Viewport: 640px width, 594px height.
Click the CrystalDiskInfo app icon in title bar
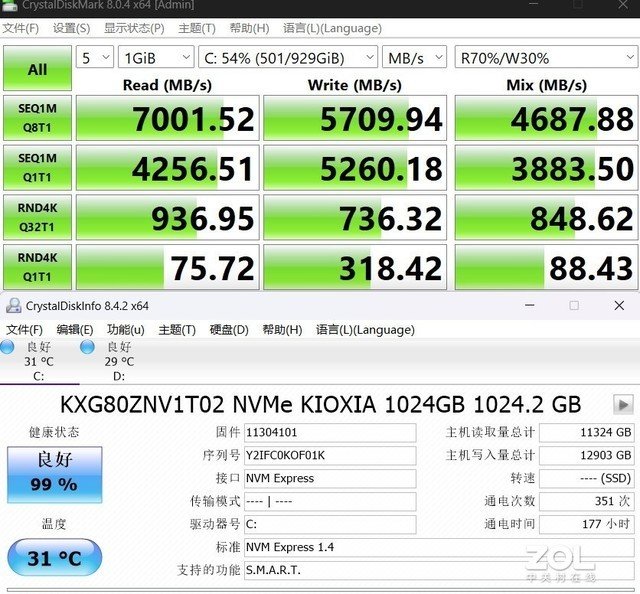13,306
